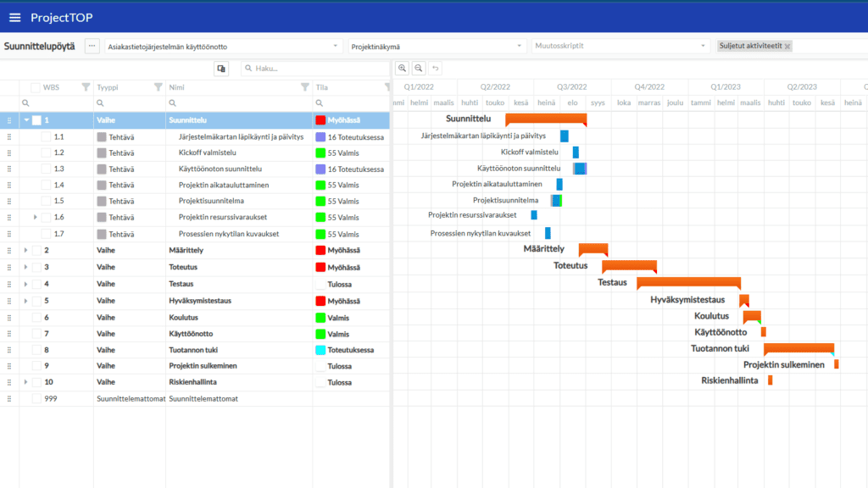Click the copy icon left of search field
The image size is (868, 488).
221,69
